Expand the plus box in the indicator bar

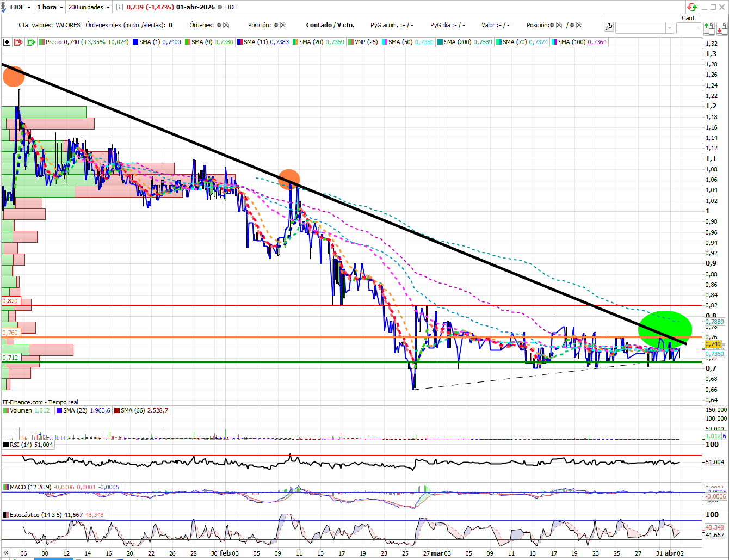click(7, 42)
